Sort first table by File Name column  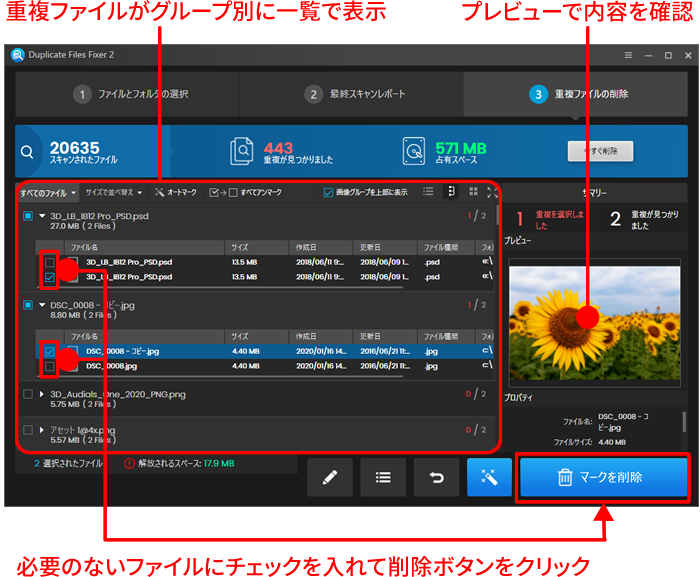point(144,247)
